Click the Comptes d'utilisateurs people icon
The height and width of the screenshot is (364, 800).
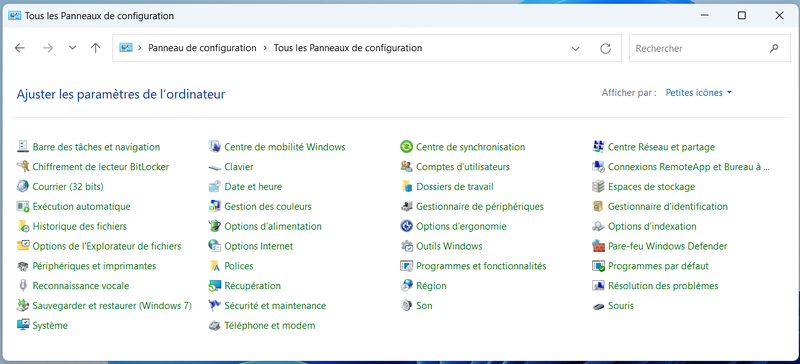pos(407,167)
